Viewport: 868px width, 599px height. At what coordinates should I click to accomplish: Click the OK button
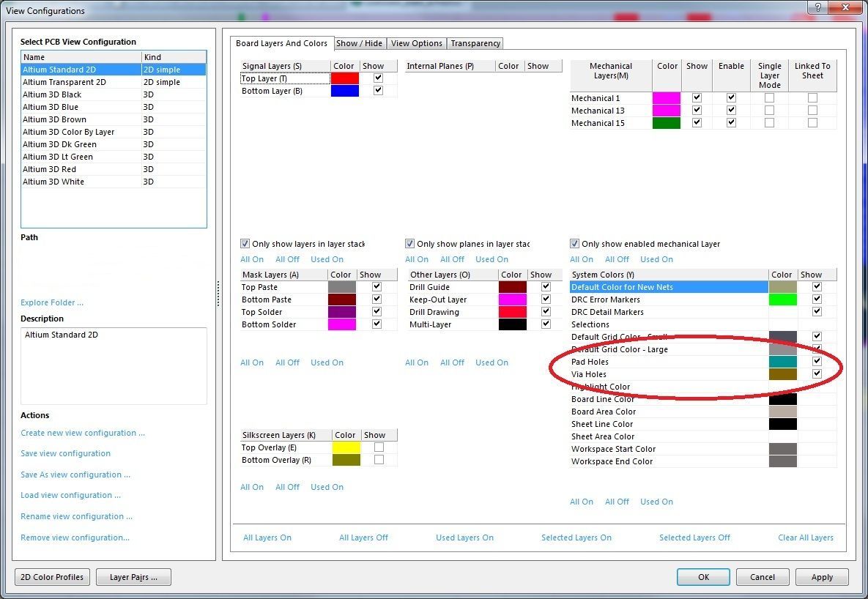pyautogui.click(x=703, y=577)
